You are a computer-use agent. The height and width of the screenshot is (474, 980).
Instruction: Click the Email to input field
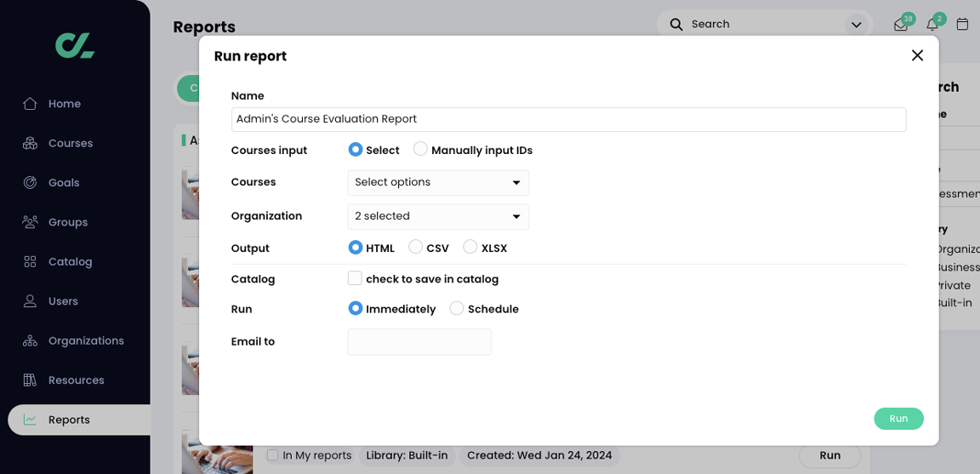[419, 342]
